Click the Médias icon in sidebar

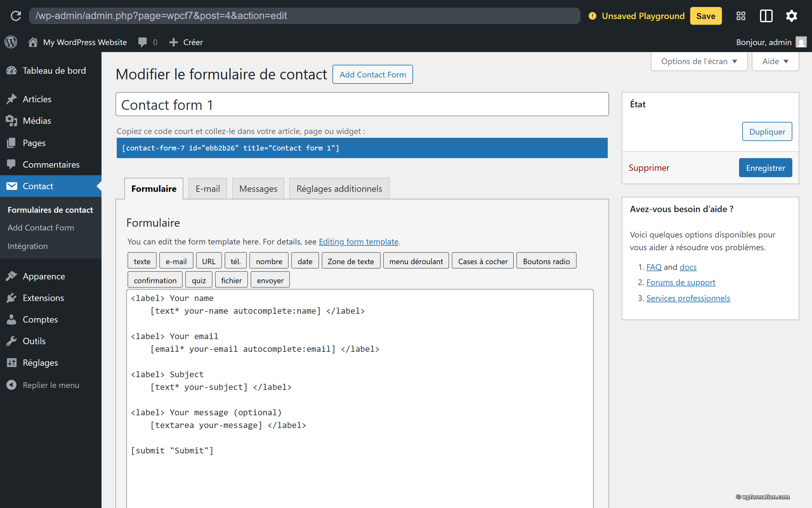pyautogui.click(x=11, y=121)
